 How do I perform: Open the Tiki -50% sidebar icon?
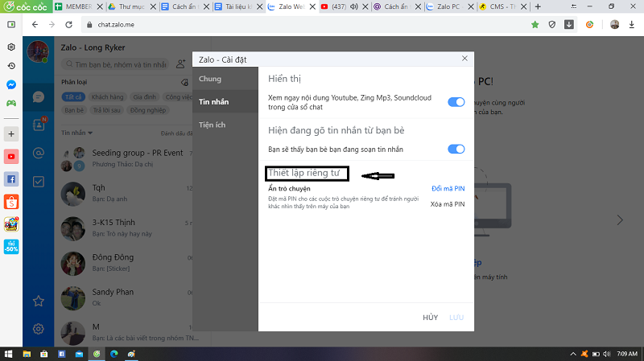(x=11, y=247)
